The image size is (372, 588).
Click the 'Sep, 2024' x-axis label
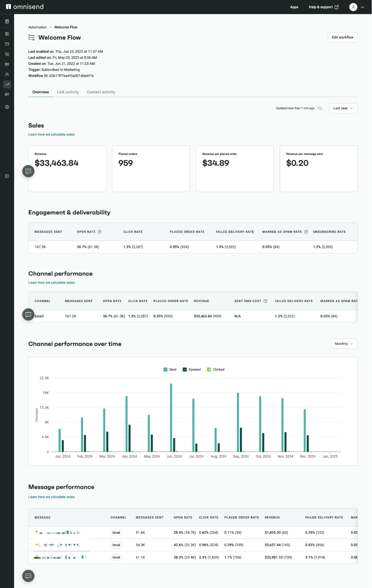pos(241,457)
